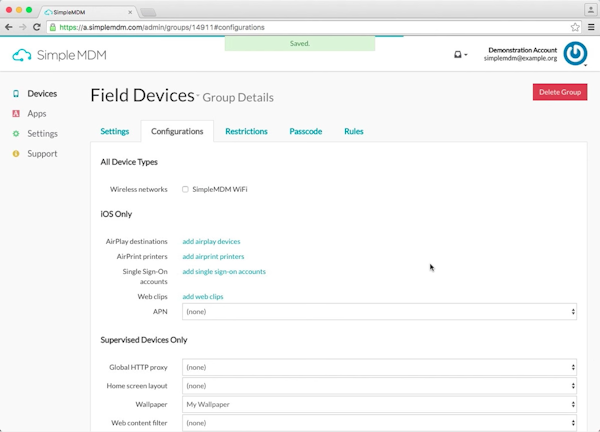Reload the page with refresh icon
The image size is (600, 432).
coord(37,27)
